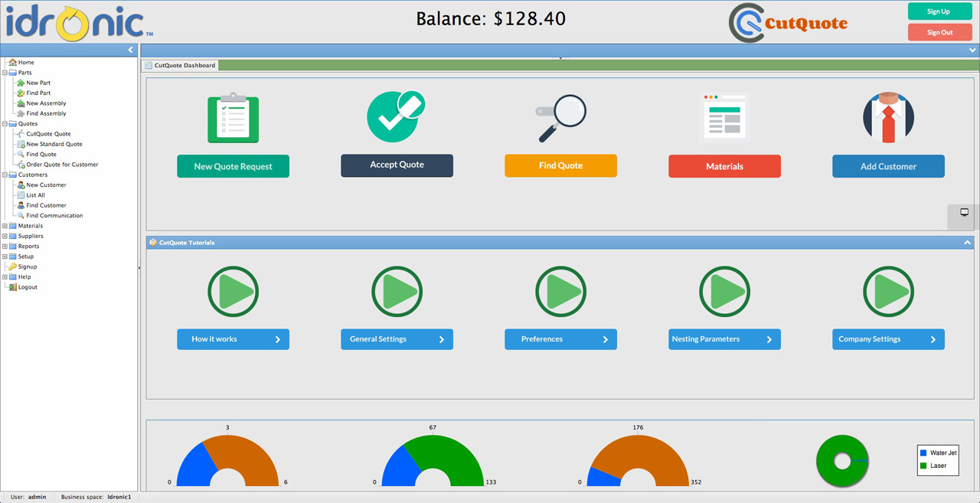Screen dimensions: 980x503
Task: Click the businessman icon above Add Customer
Action: click(x=888, y=118)
